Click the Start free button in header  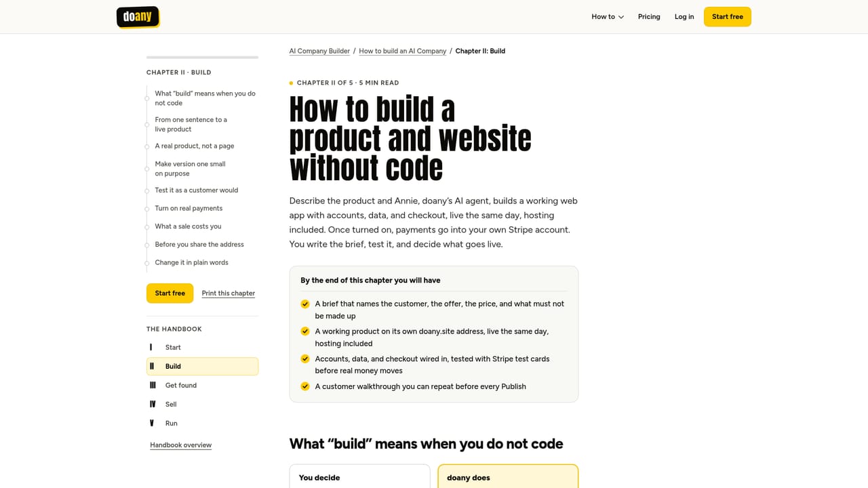[x=728, y=17]
